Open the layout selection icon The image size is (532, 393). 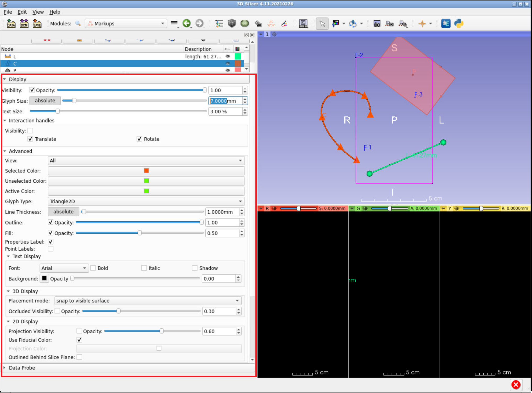pos(303,24)
